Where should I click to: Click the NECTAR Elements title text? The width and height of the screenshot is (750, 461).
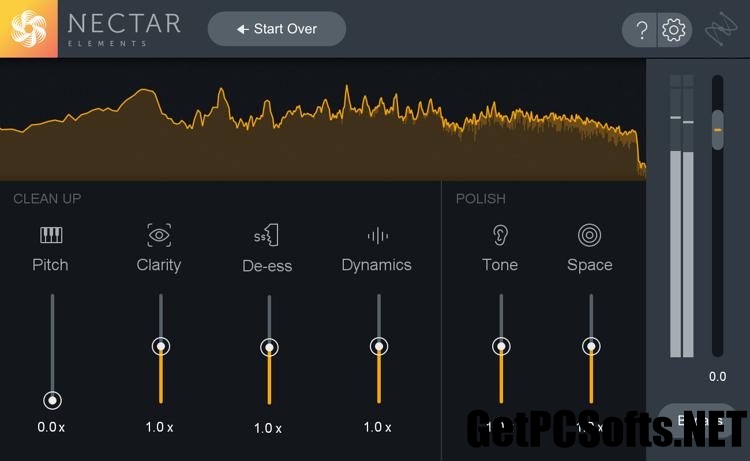point(124,30)
